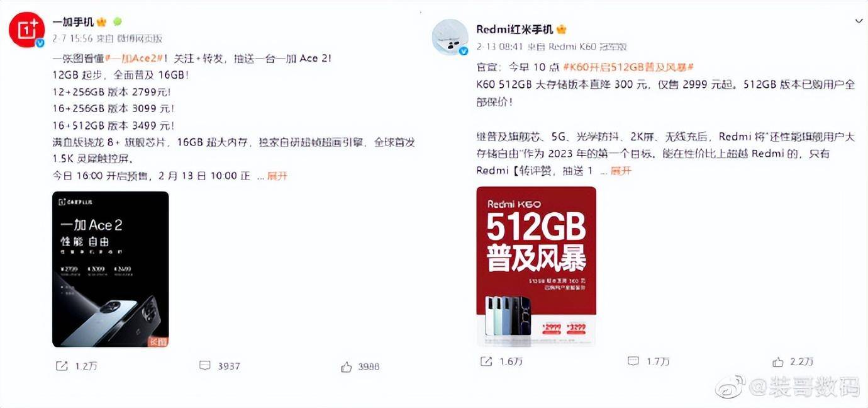Like the OnePlus post with 3986

[346, 366]
